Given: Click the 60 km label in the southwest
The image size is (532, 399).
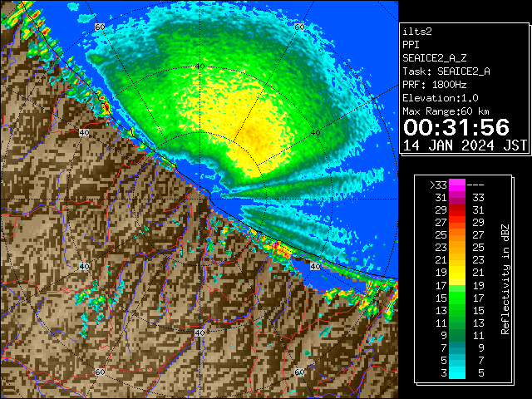Looking at the screenshot, I should pos(100,372).
